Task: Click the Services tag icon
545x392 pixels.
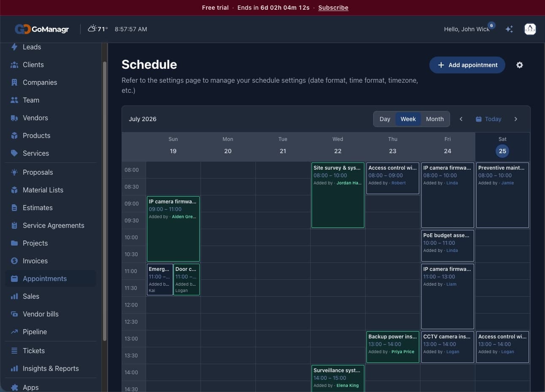Action: click(x=14, y=153)
